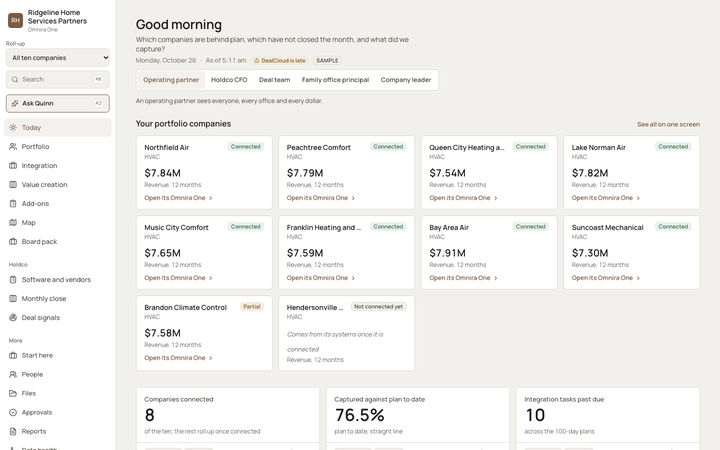The width and height of the screenshot is (720, 450).
Task: Open Music City Comfort's Omnira One link
Action: [178, 278]
